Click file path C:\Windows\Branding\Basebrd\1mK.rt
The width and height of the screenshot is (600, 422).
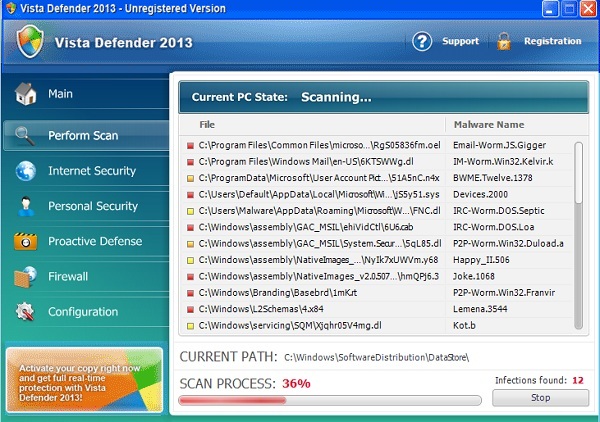[x=278, y=293]
